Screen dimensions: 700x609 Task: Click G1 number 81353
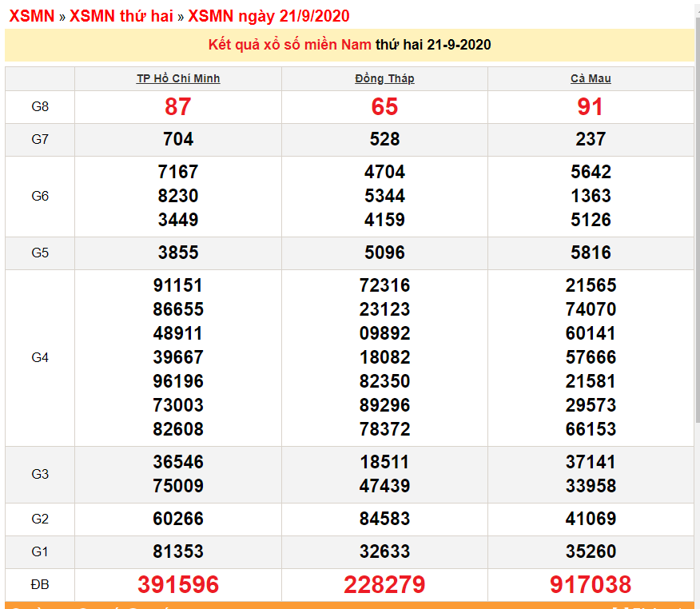click(x=178, y=551)
